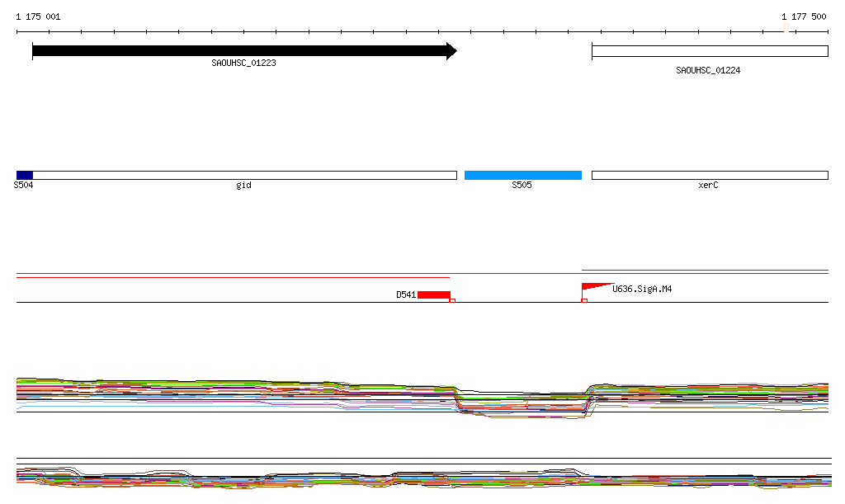Click the SAOUHSC_01223 text label

pyautogui.click(x=243, y=63)
